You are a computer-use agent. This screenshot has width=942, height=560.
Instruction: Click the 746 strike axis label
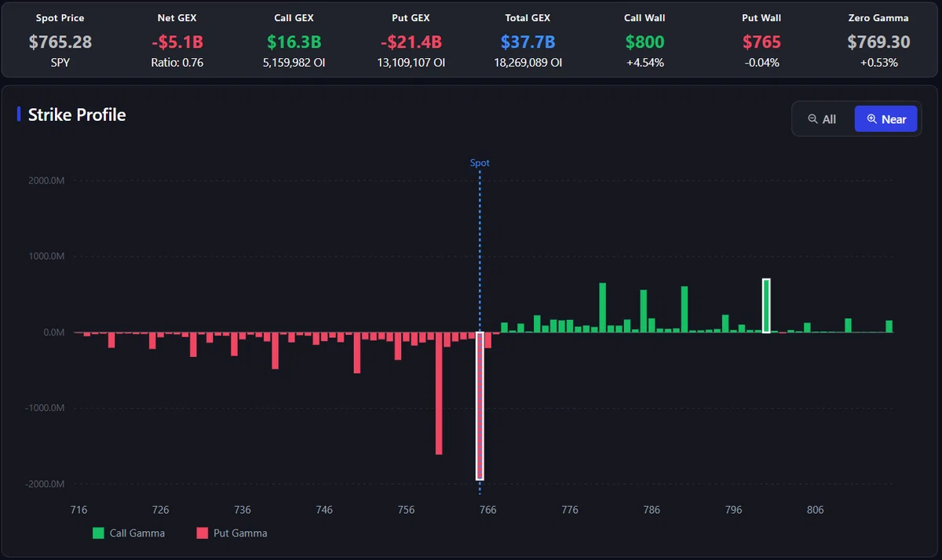tap(324, 510)
